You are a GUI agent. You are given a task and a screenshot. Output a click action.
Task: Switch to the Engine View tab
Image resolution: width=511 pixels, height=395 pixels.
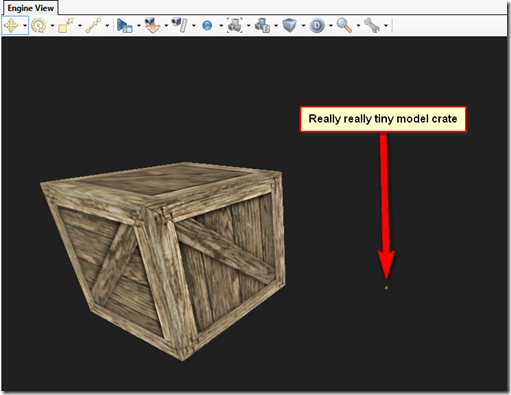pyautogui.click(x=30, y=8)
